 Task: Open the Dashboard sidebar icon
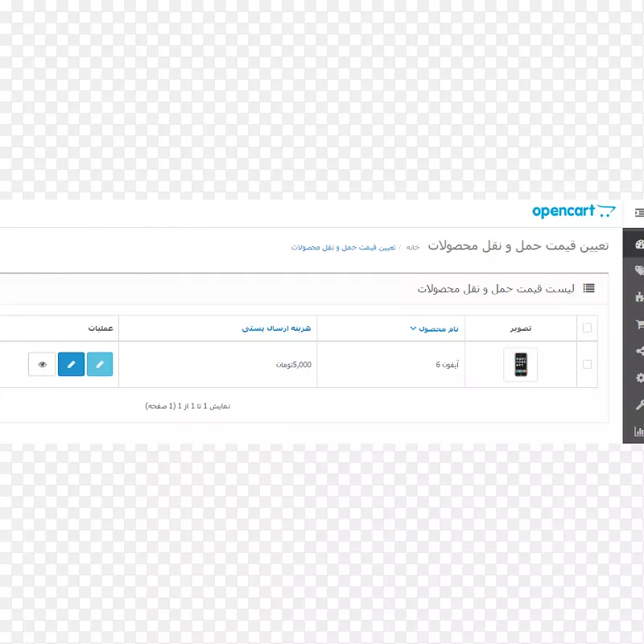pos(639,245)
